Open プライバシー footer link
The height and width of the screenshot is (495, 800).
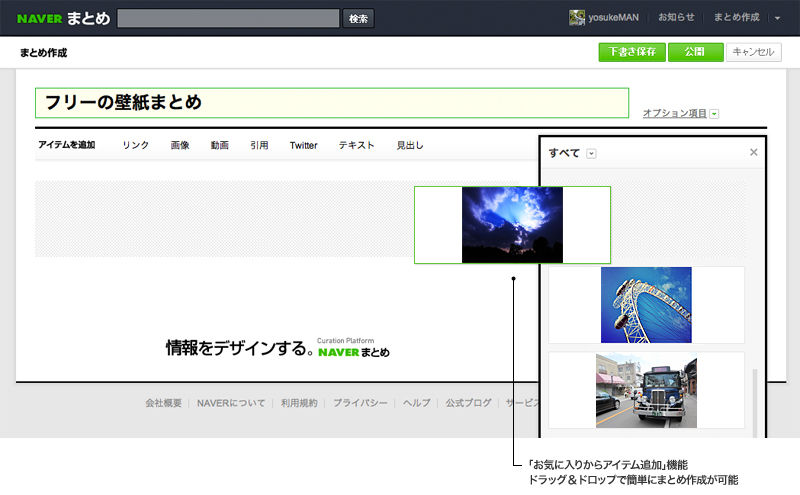pos(360,403)
